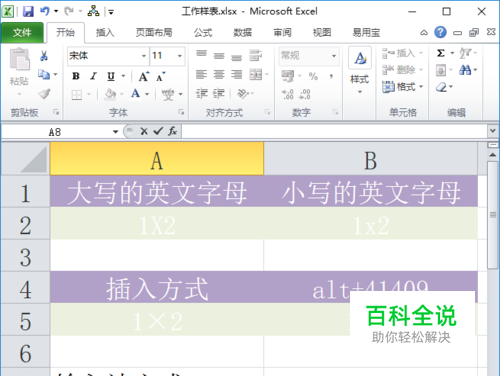Open the 易用宝 tab
500x376 pixels.
(366, 33)
